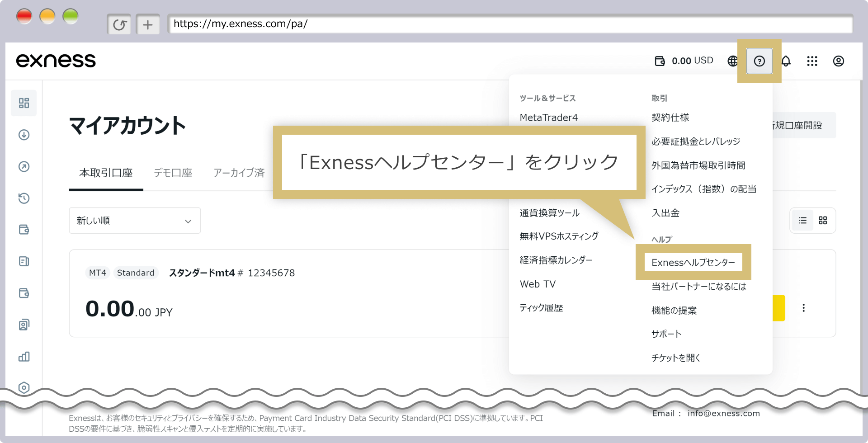Screen dimensions: 868x443
Task: Click wallet icon beside 0.00 USD
Action: [660, 61]
